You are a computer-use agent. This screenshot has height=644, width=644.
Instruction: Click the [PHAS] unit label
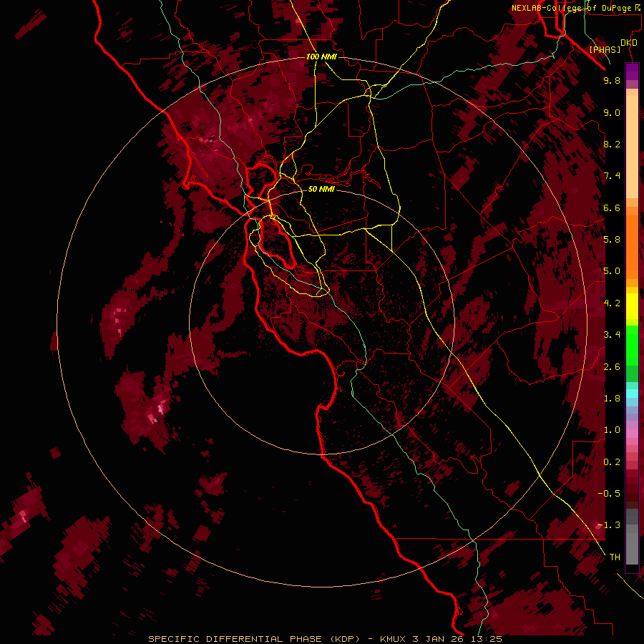[605, 50]
